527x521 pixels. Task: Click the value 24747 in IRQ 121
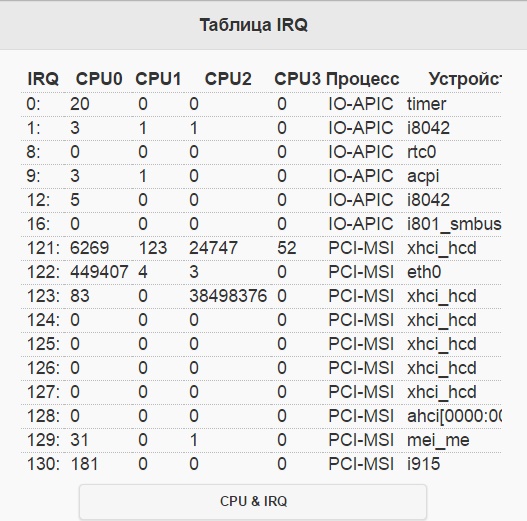tap(213, 248)
